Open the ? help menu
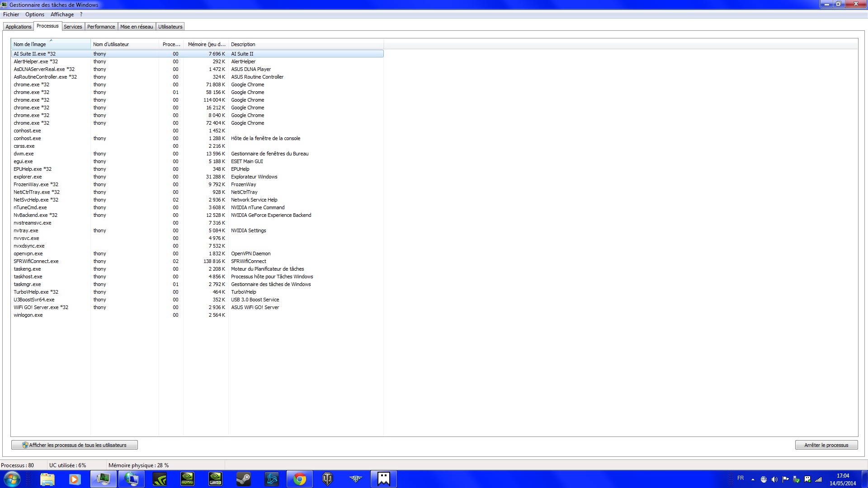 pyautogui.click(x=81, y=14)
